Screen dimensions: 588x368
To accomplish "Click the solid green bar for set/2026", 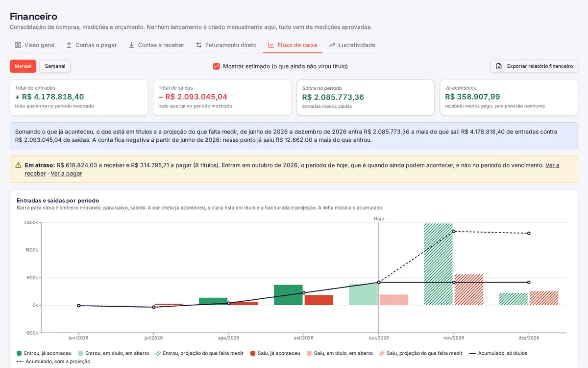I will (x=288, y=295).
